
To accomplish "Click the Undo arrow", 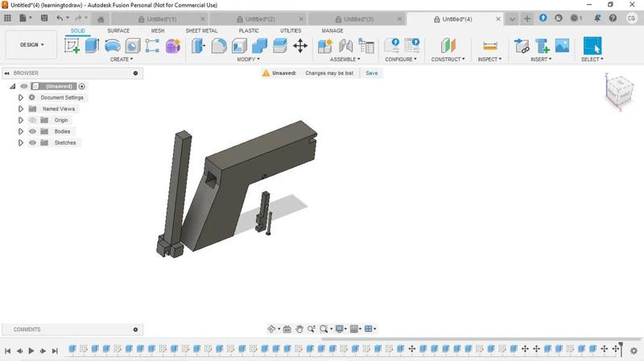I will pyautogui.click(x=60, y=18).
